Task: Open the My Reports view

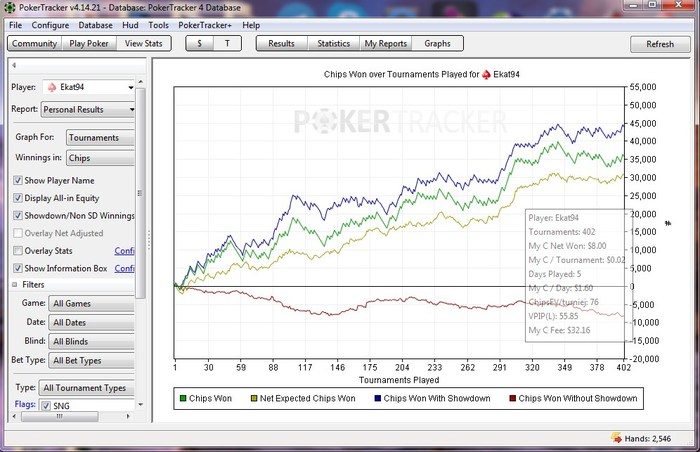Action: pyautogui.click(x=386, y=43)
